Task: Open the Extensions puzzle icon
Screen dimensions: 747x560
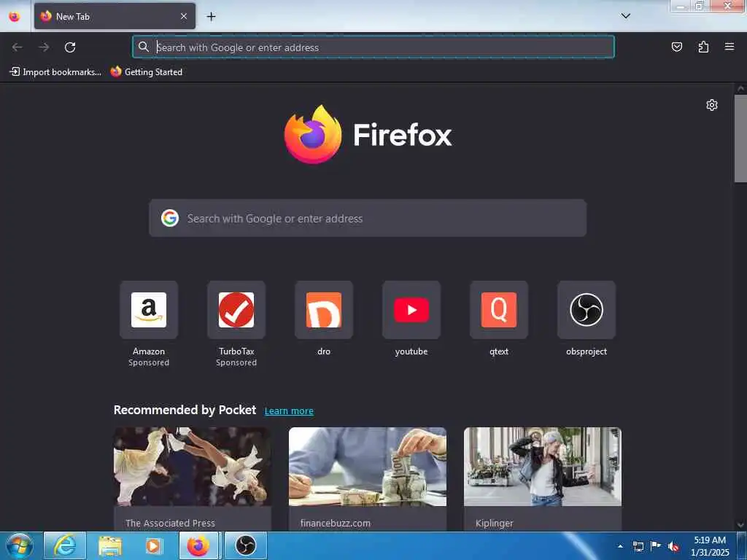Action: pyautogui.click(x=703, y=47)
